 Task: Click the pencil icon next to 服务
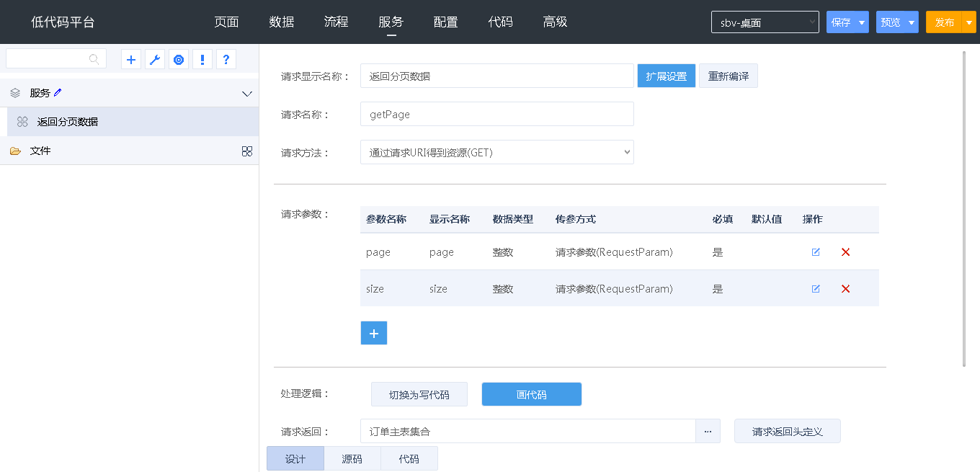(58, 92)
